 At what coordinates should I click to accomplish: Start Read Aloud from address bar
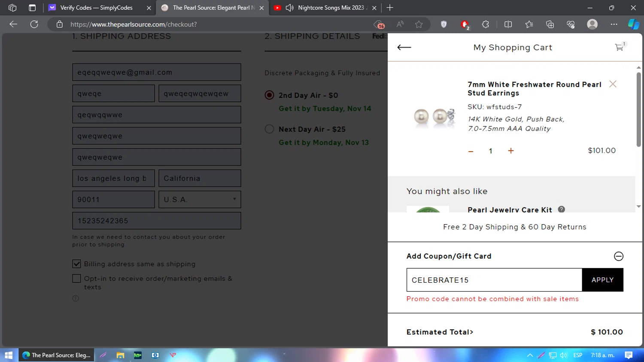tap(400, 24)
